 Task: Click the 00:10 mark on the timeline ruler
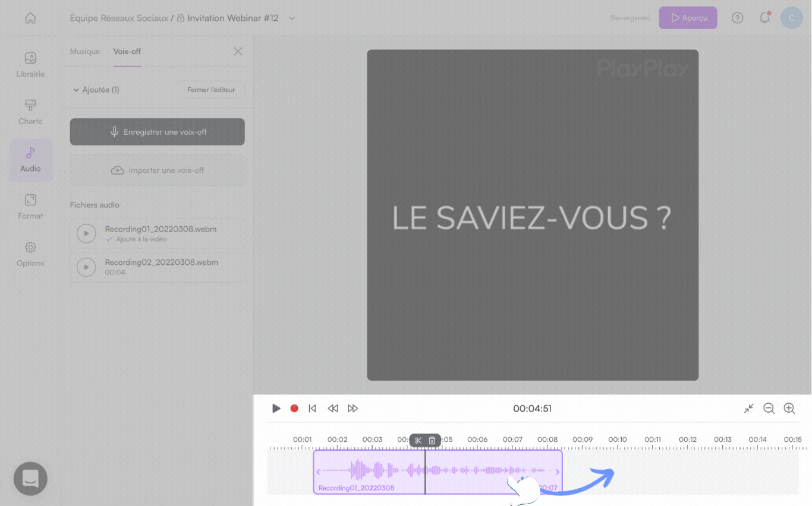(618, 440)
